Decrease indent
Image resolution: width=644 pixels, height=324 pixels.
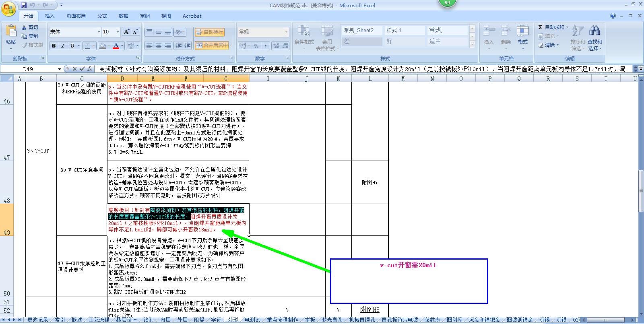pyautogui.click(x=178, y=45)
